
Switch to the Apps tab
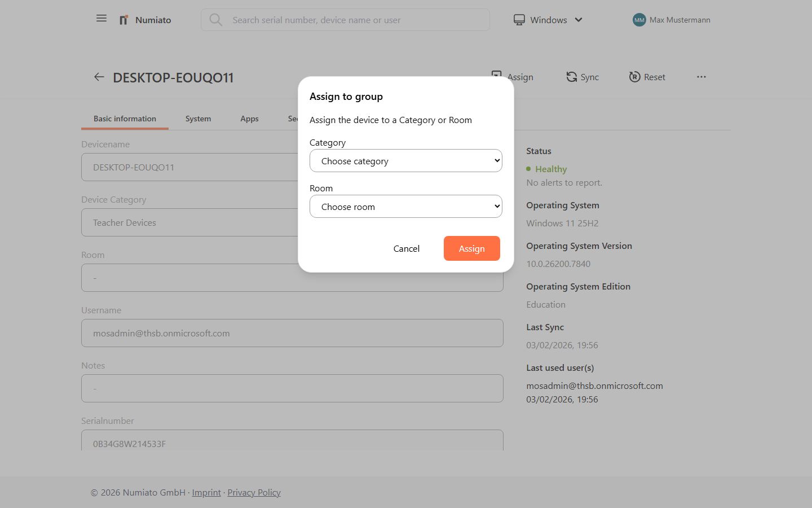249,119
